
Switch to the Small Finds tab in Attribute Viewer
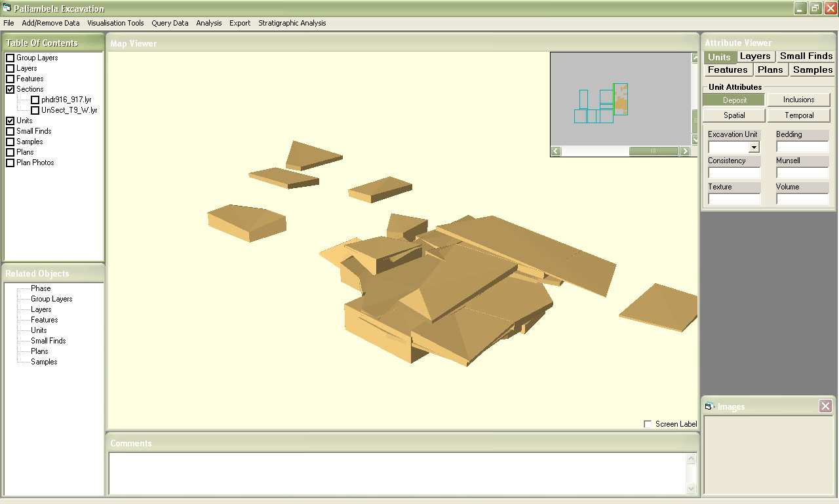pos(806,56)
